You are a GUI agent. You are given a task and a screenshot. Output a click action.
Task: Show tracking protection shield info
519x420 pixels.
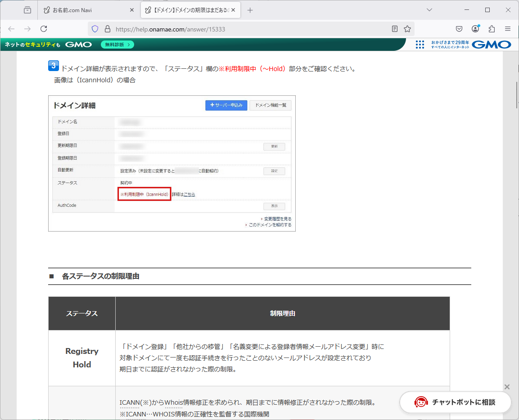[95, 29]
